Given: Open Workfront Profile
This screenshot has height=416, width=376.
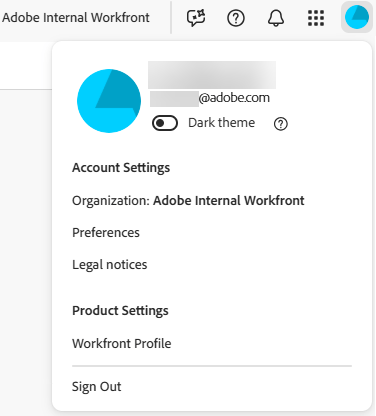Looking at the screenshot, I should coord(122,343).
